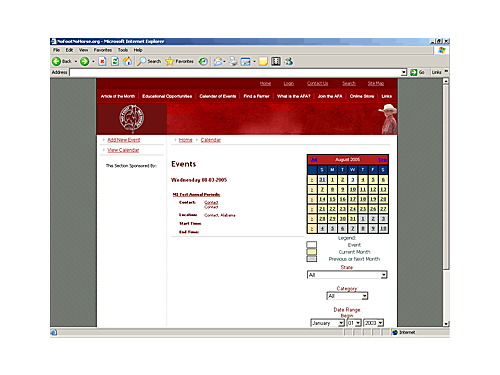Click the Add New Event link

pos(124,140)
